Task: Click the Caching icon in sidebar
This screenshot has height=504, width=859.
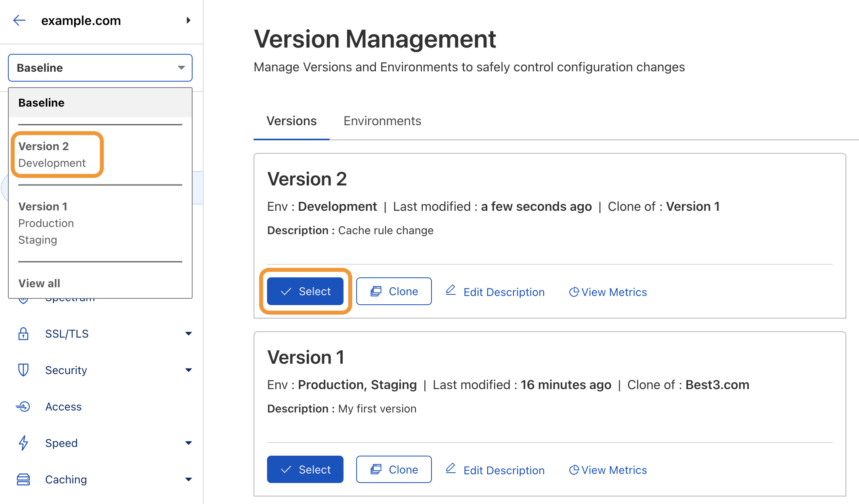Action: [x=23, y=479]
